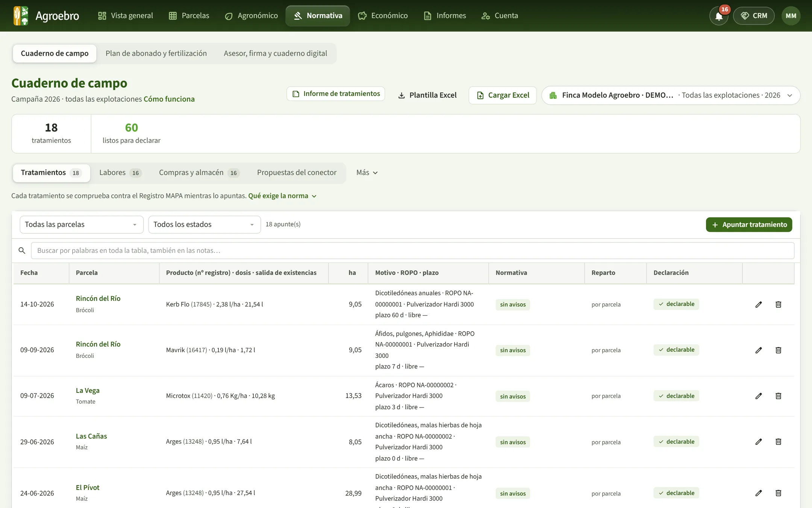Open the Cuenta section
The height and width of the screenshot is (508, 812).
500,16
